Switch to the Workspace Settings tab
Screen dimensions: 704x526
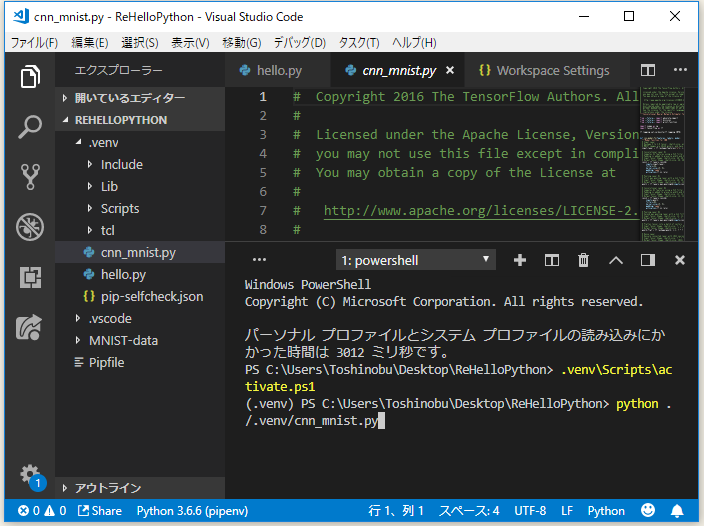click(547, 70)
